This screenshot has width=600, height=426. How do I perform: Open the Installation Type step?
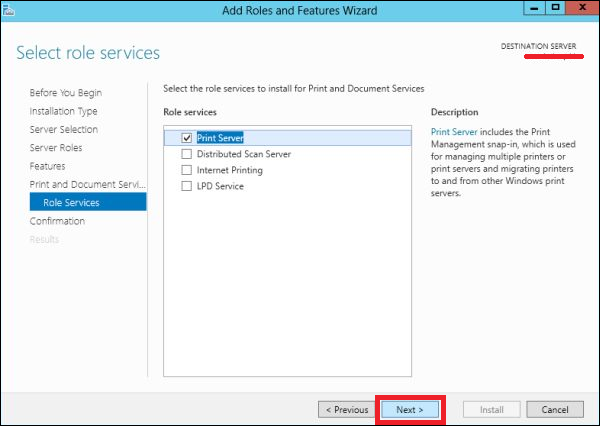point(63,111)
